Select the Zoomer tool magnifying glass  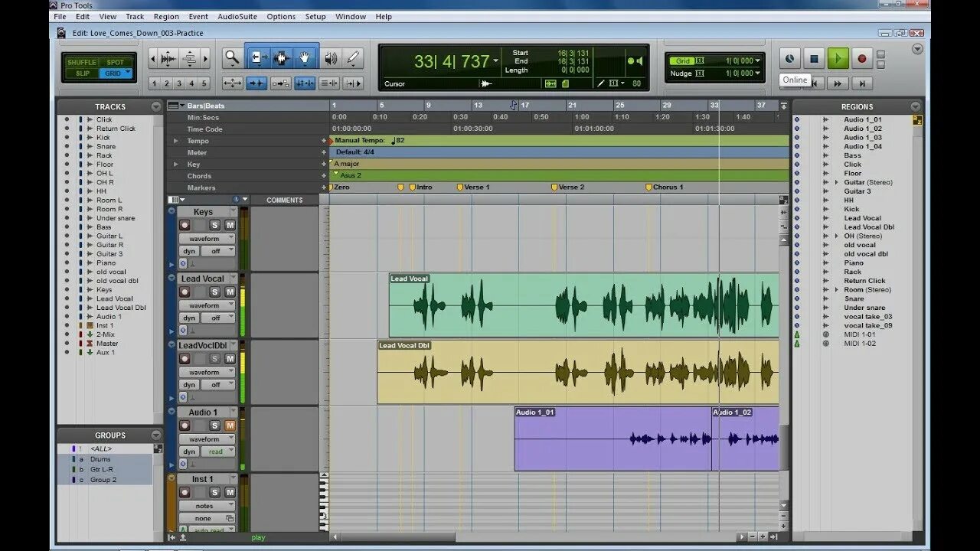231,57
